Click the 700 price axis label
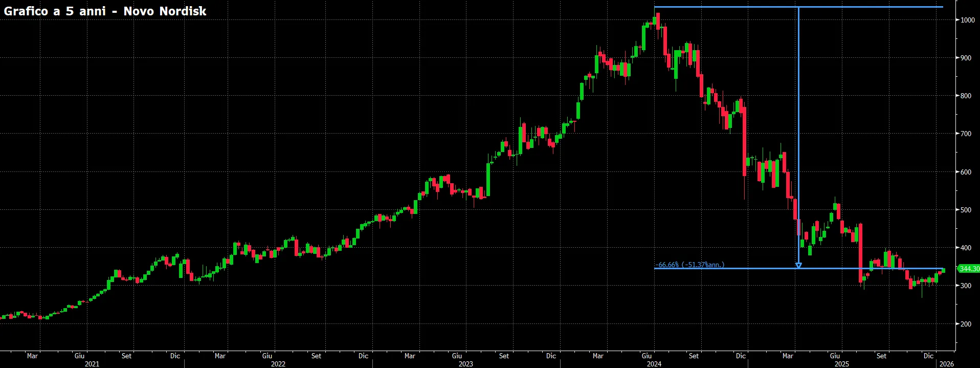Image resolution: width=980 pixels, height=368 pixels. (966, 134)
